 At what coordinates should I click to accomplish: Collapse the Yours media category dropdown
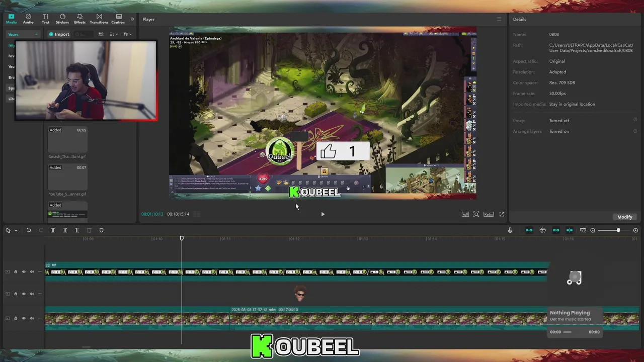(x=23, y=34)
